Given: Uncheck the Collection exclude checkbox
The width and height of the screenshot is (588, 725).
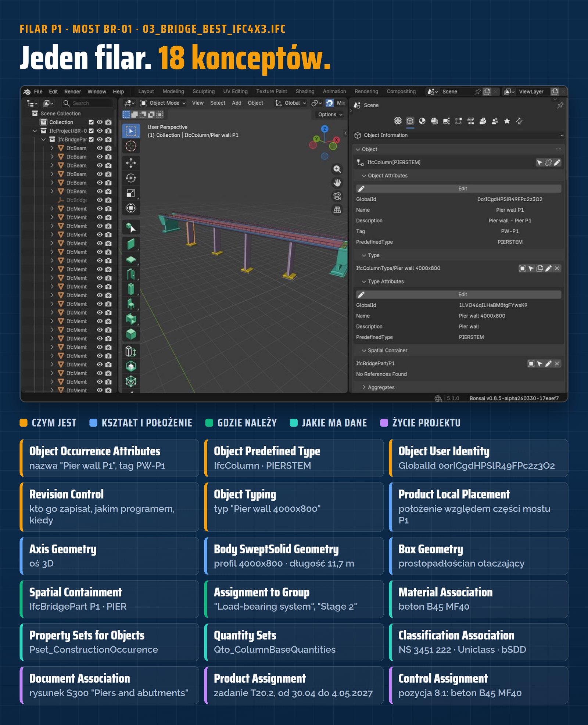Looking at the screenshot, I should click(x=91, y=122).
